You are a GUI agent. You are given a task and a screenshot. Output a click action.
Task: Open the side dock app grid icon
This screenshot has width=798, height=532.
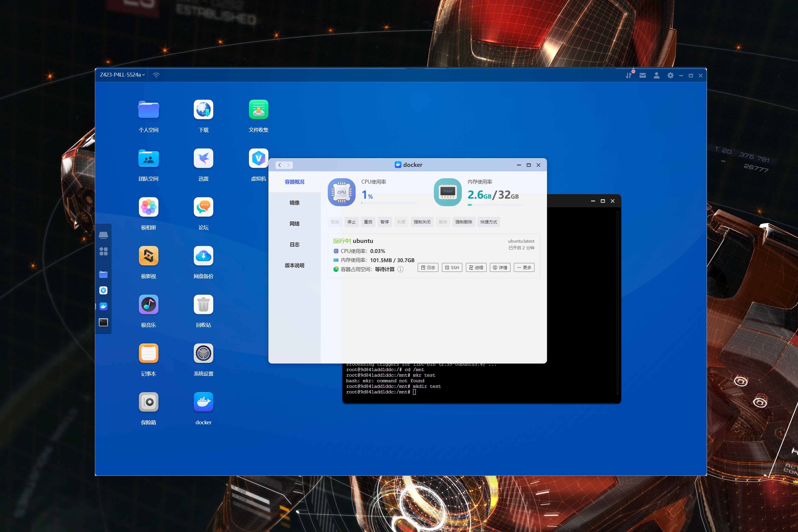(x=103, y=251)
